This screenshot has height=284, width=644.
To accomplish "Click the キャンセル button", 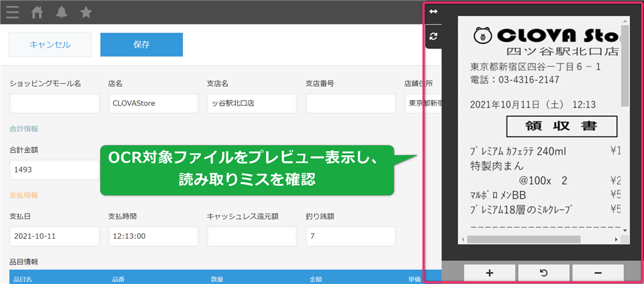I will (x=50, y=45).
